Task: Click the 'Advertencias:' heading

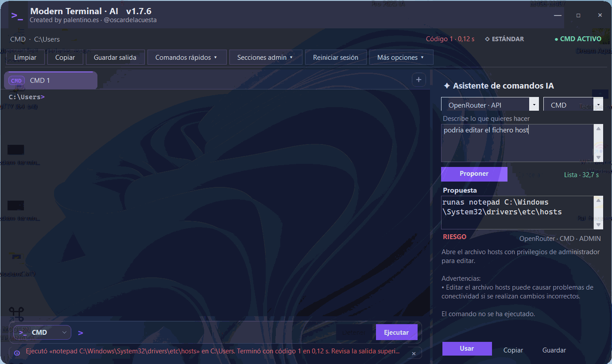Action: pos(461,279)
